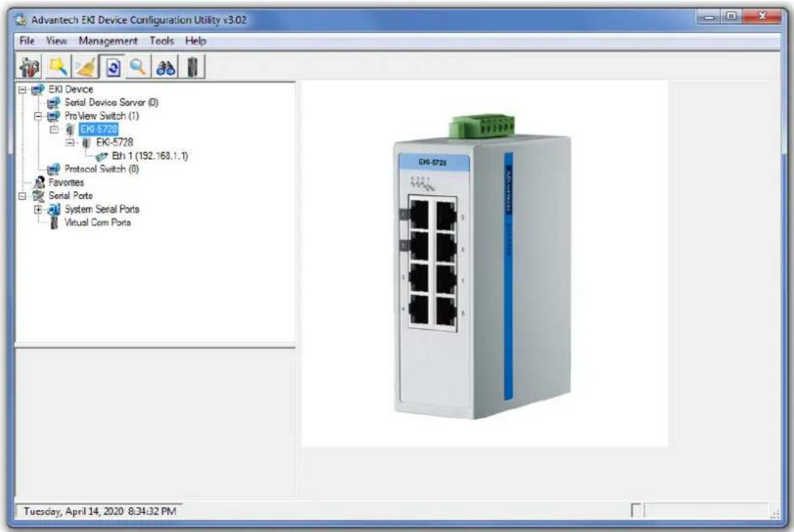Minimize the configuration utility window
Image resolution: width=794 pixels, height=532 pixels.
(709, 17)
